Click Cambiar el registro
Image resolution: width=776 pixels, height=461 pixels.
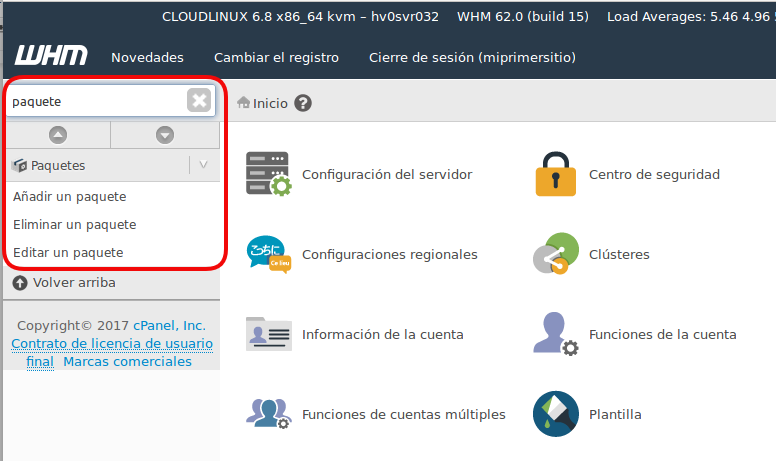click(x=276, y=57)
